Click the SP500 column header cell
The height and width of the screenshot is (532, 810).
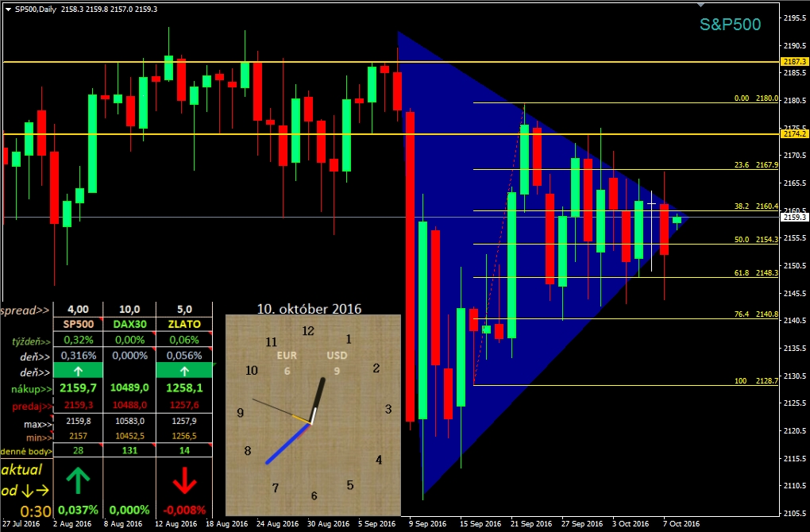click(x=78, y=325)
